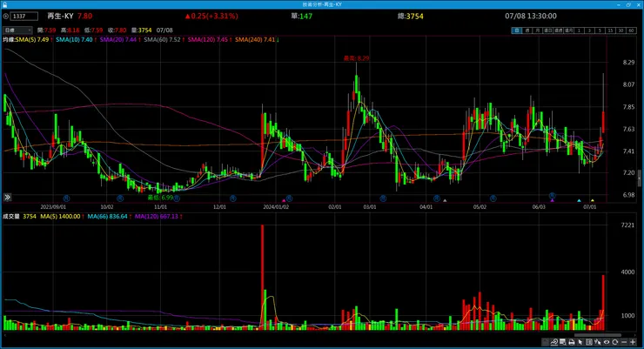Click the magenta triangle marker near 2024/01/02
Viewport: 644px width, 349px height.
284,200
